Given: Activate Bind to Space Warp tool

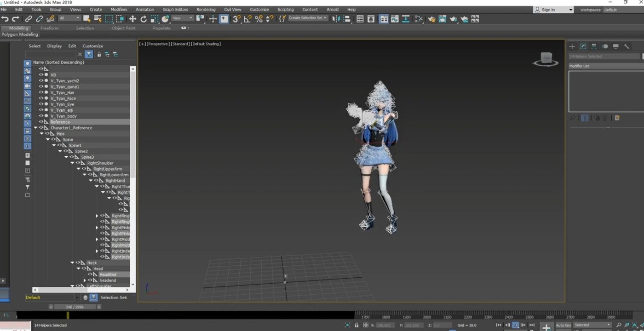Looking at the screenshot, I should [50, 19].
